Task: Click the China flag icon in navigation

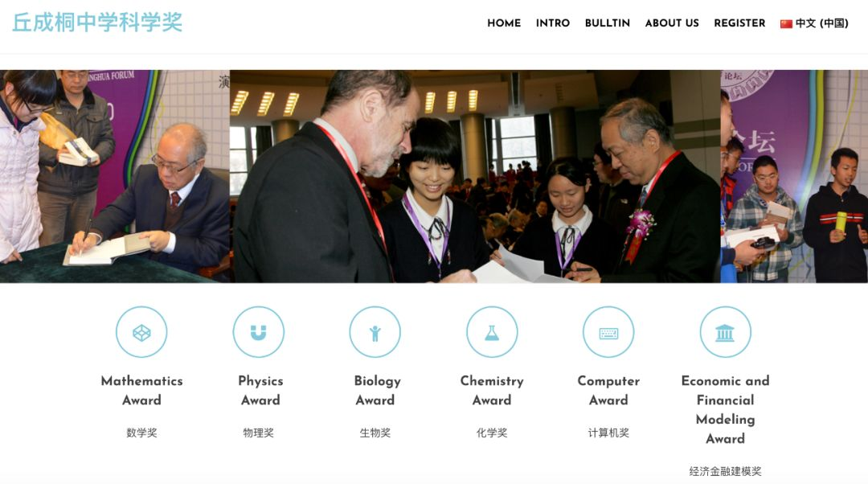Action: click(786, 24)
